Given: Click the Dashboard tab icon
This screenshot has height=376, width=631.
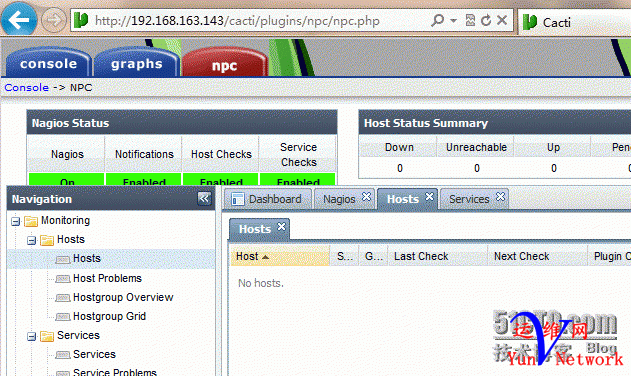Looking at the screenshot, I should click(237, 199).
